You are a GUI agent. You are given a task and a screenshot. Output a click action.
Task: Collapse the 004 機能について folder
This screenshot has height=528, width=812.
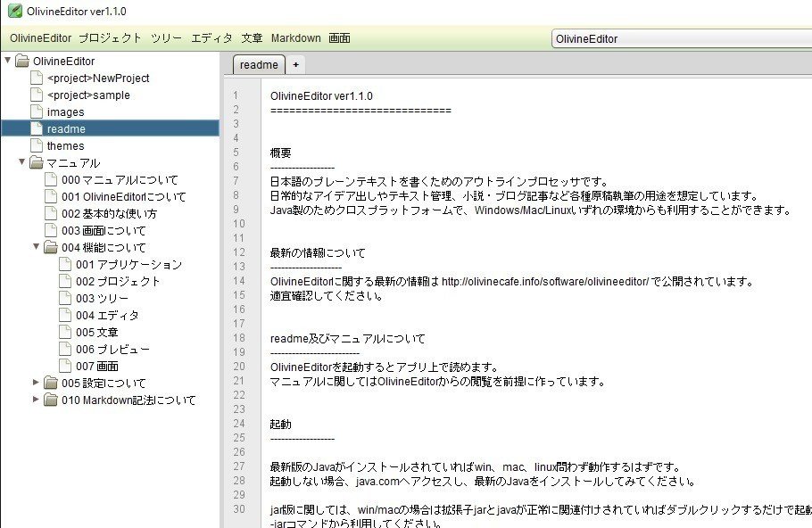(37, 247)
